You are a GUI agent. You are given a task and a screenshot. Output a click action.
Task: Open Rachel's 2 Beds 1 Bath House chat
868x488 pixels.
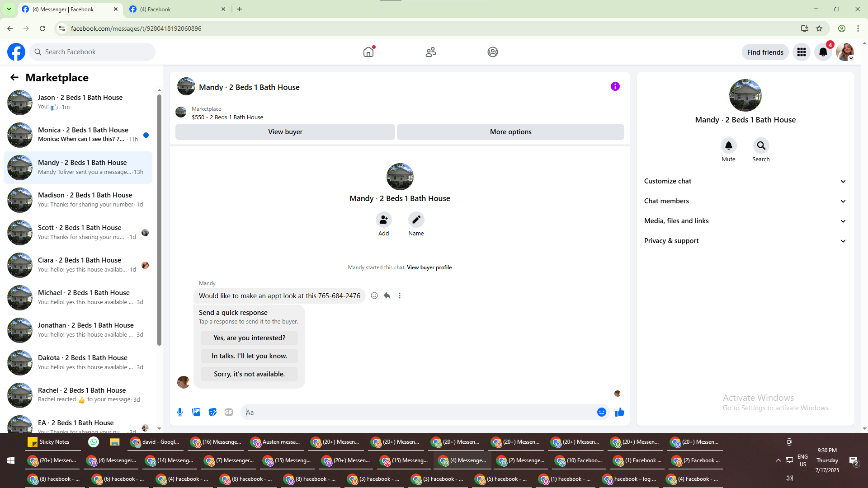pos(78,395)
